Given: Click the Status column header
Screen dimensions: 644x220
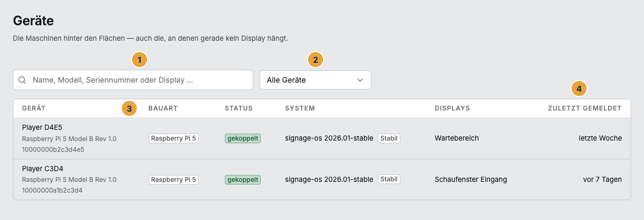Looking at the screenshot, I should click(x=239, y=108).
